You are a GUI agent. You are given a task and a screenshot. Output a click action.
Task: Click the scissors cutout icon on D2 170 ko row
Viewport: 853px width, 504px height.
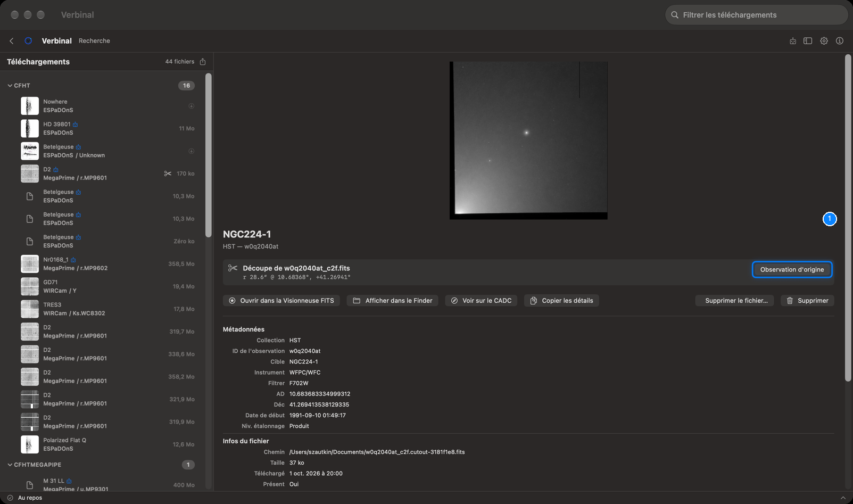(x=168, y=173)
